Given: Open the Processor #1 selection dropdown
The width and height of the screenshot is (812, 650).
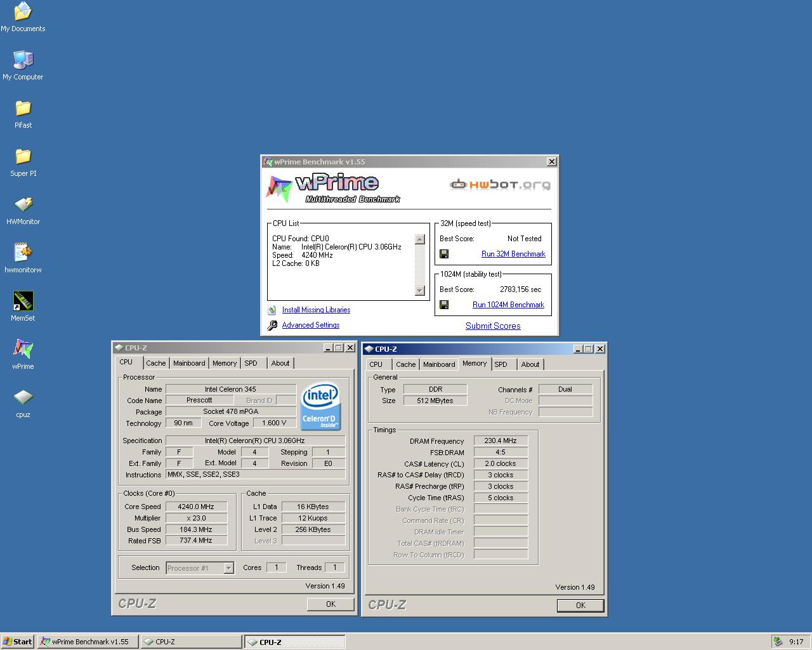Looking at the screenshot, I should 228,568.
